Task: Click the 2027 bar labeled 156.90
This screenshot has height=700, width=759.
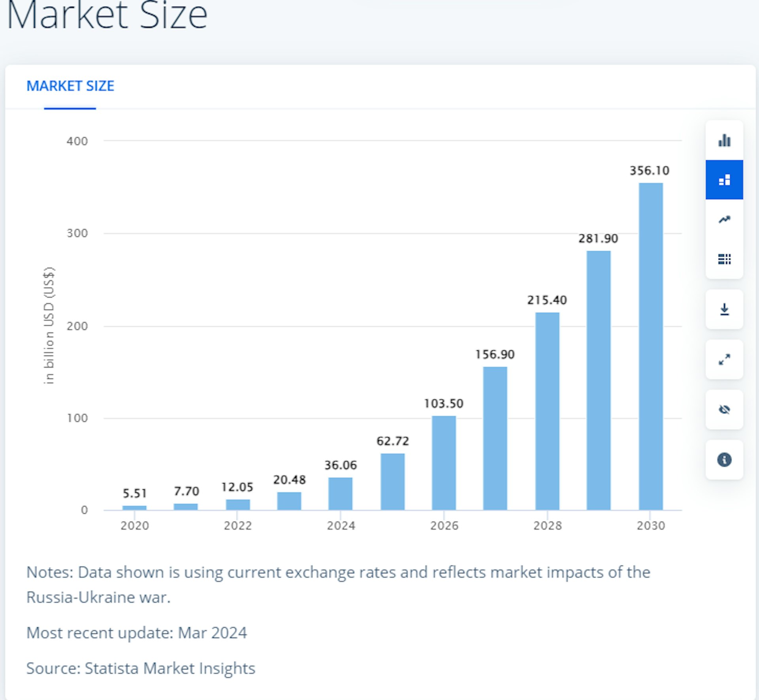Action: pyautogui.click(x=495, y=438)
